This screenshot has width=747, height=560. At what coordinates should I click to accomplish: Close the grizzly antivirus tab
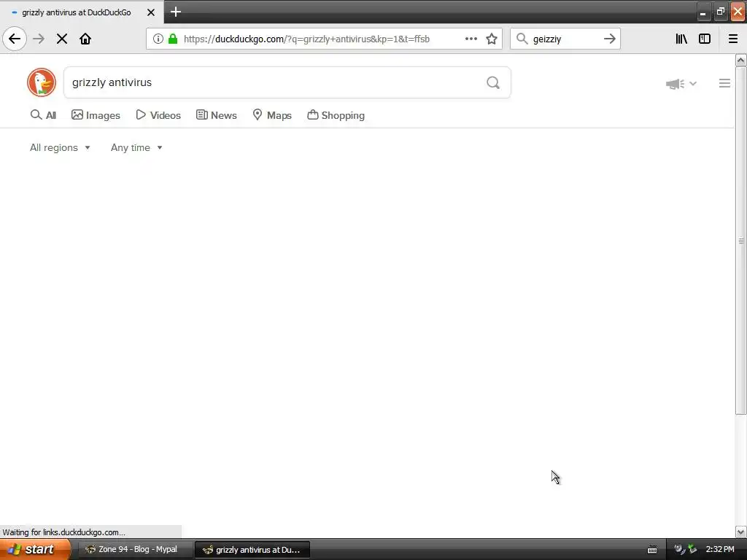point(151,12)
